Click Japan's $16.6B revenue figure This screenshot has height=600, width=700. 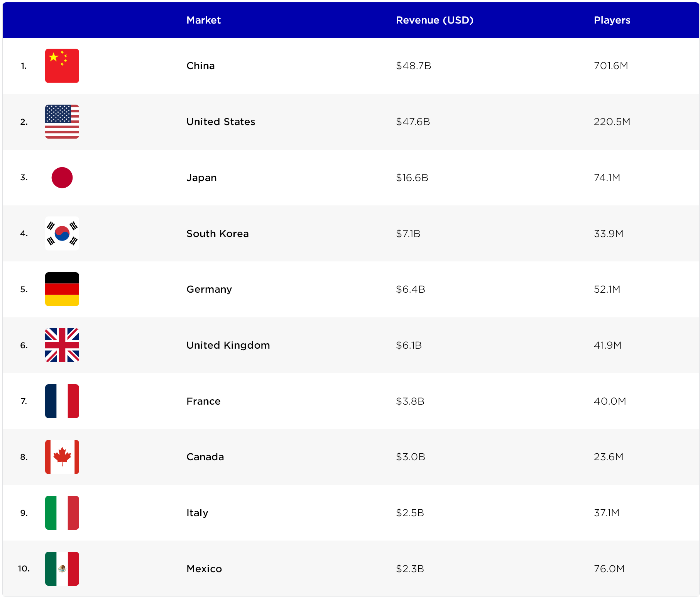point(412,178)
